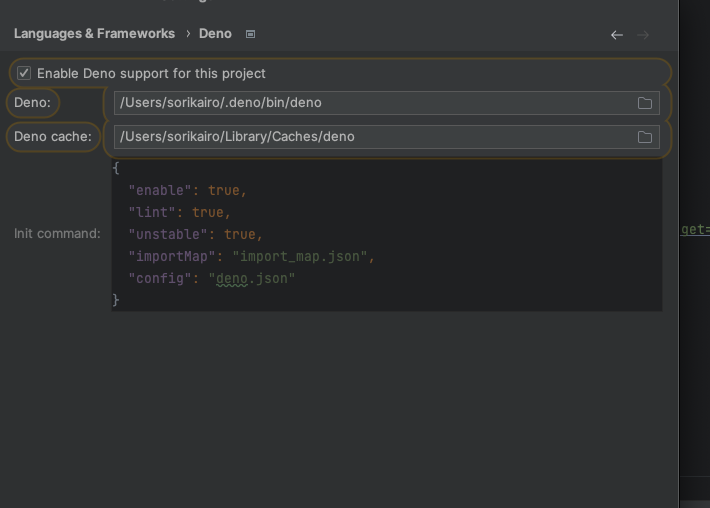Open Languages & Frameworks breadcrumb
The image size is (710, 508).
coord(94,34)
